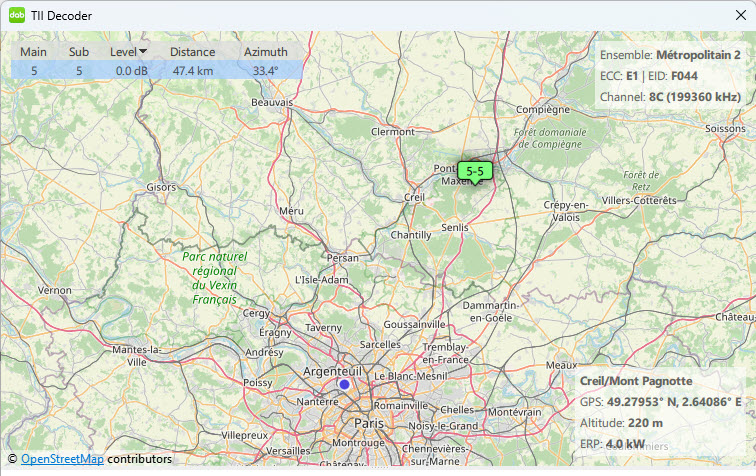
Task: Click the Poissy label on map
Action: 257,382
